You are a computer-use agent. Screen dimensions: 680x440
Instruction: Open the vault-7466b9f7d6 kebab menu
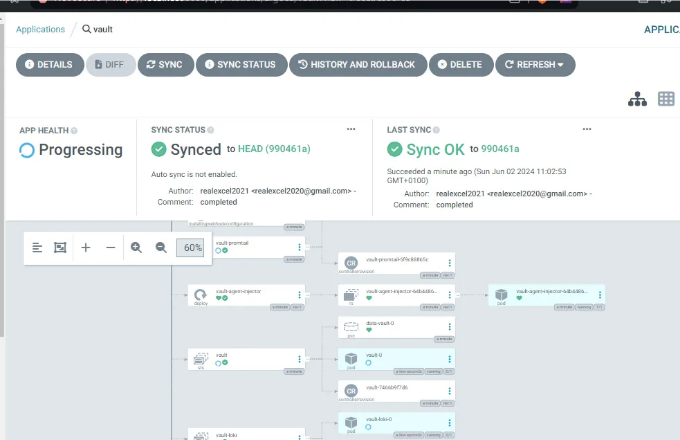coord(449,391)
